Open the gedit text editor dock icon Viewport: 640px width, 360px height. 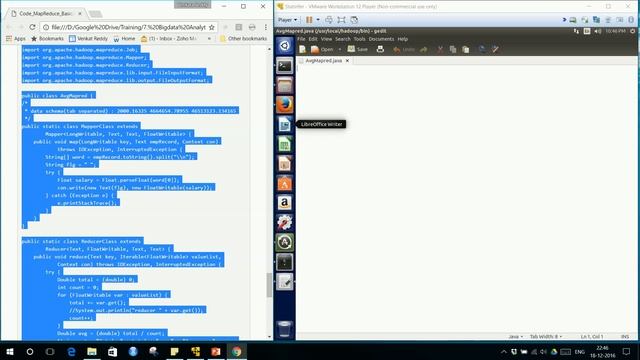284,282
